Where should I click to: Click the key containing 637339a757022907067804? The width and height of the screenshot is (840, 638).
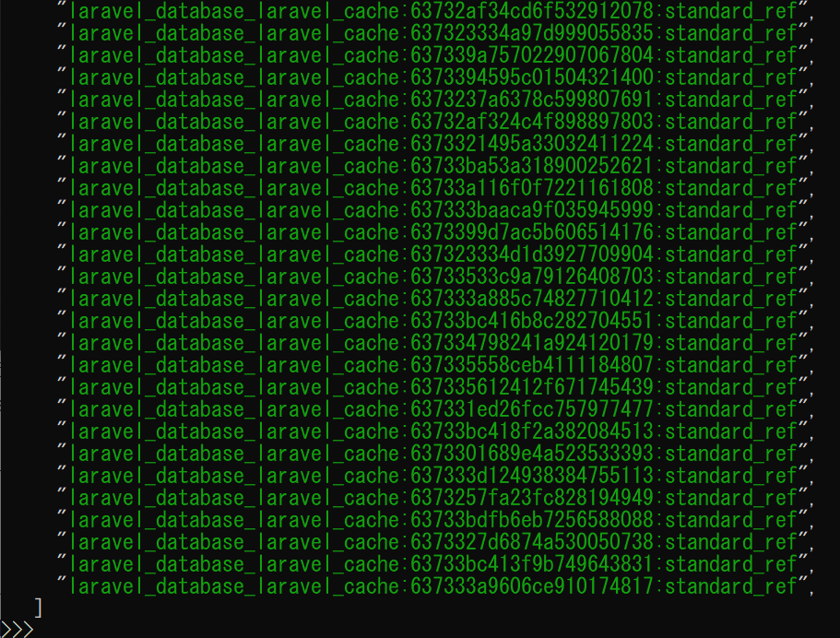[432, 55]
